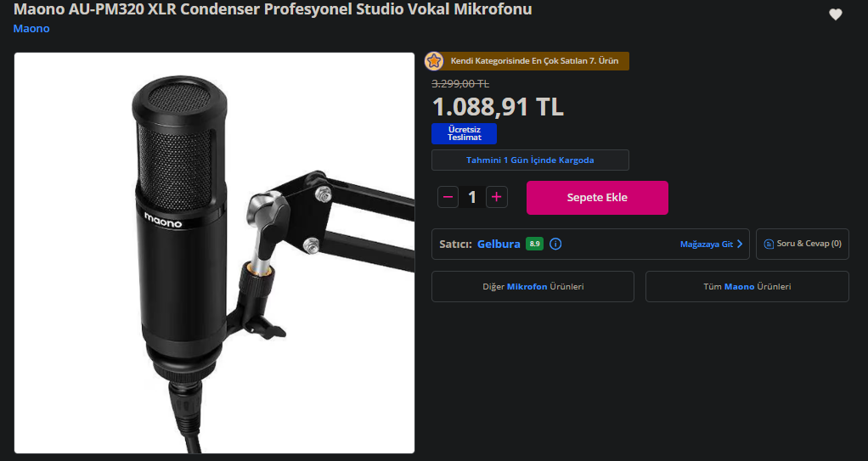
Task: Add product to favorites with heart icon
Action: 836,15
